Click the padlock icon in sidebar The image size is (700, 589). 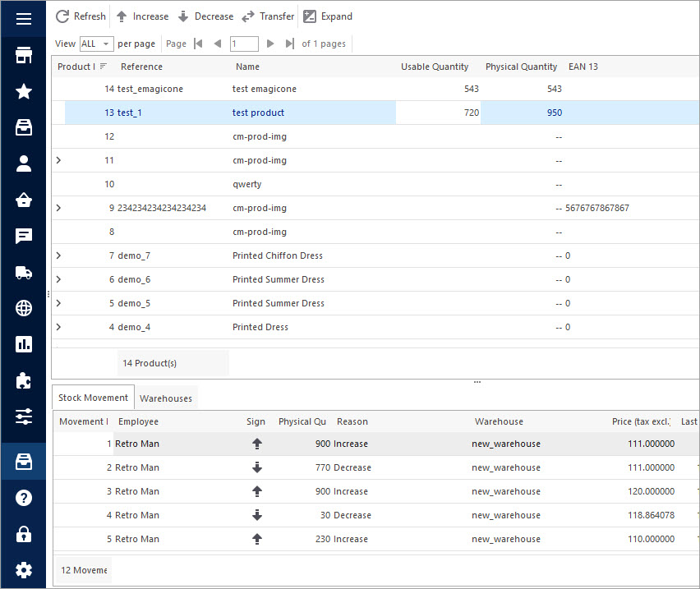click(x=23, y=534)
